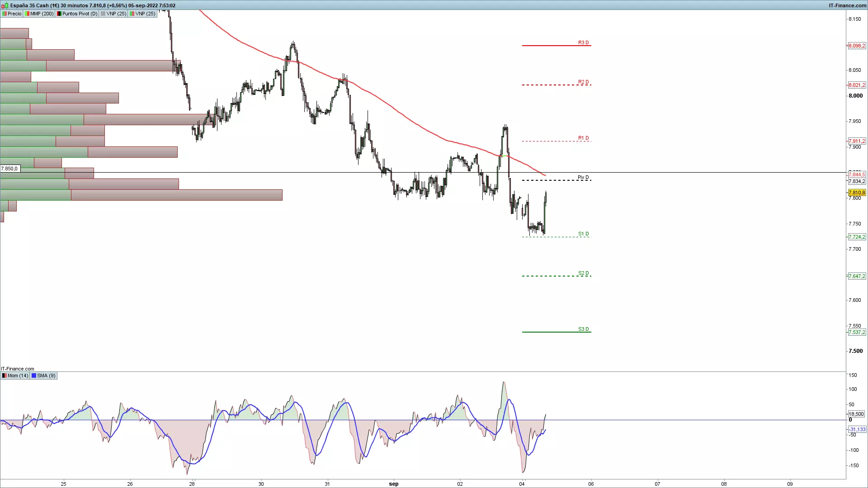Click the VNP (25) label with green-red swatch
Viewport: 868px width, 488px height.
(143, 14)
